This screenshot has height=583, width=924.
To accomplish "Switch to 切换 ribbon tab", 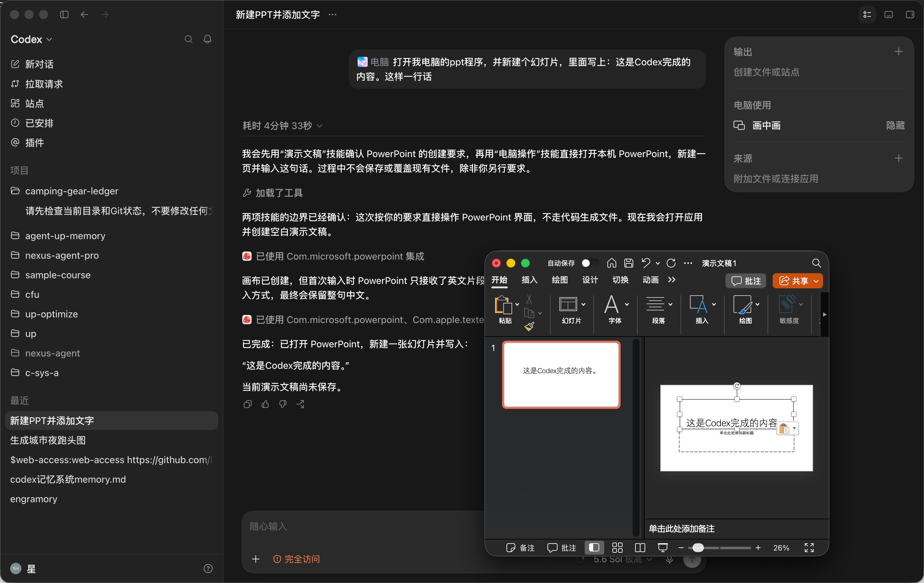I will coord(620,280).
